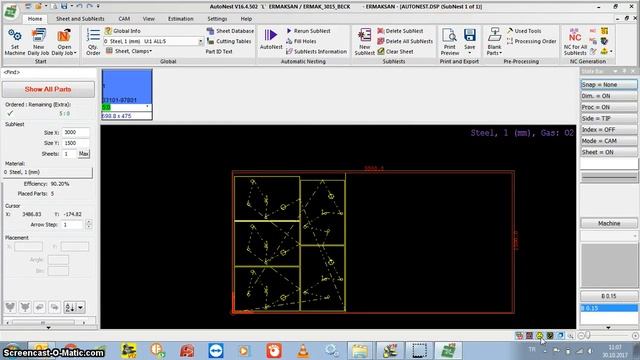Toggle Proc = ON setting
Screen dimensions: 640x360
click(609, 107)
